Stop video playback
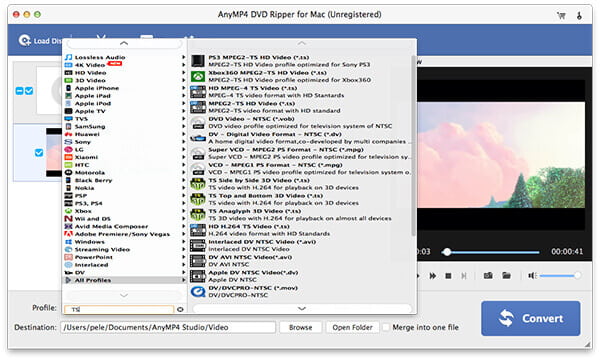Viewport: 600px width, 360px height. click(x=448, y=276)
